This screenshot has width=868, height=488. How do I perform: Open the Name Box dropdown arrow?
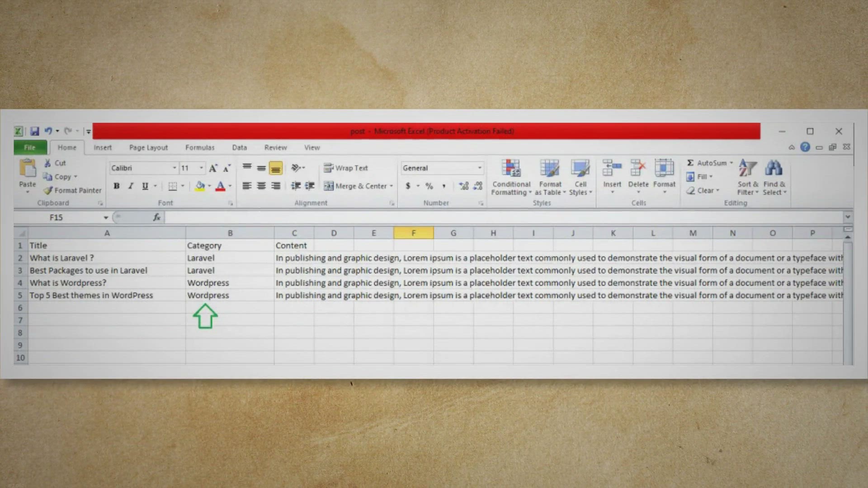tap(106, 218)
